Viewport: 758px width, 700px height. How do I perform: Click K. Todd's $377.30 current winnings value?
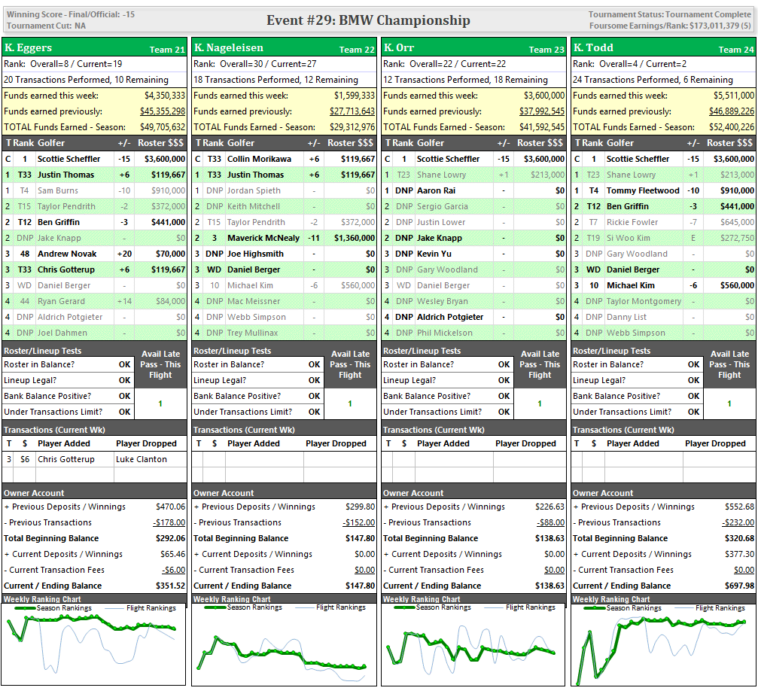pyautogui.click(x=738, y=554)
